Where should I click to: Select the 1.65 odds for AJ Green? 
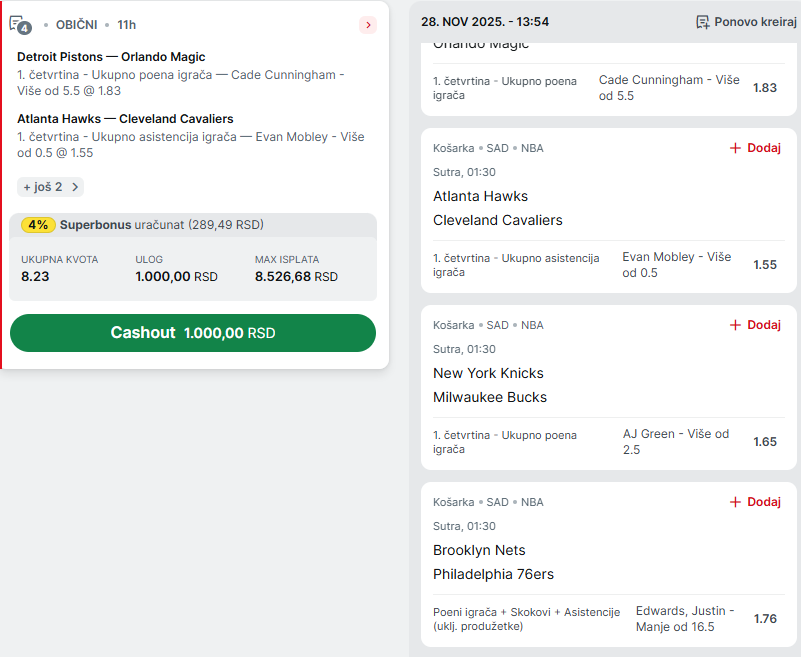point(765,442)
